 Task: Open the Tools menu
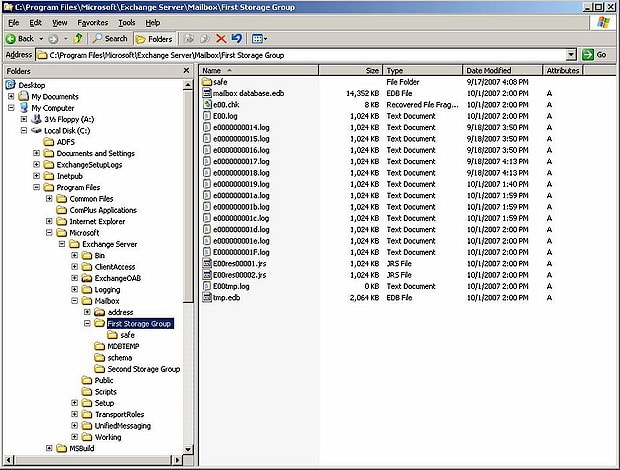click(x=127, y=23)
